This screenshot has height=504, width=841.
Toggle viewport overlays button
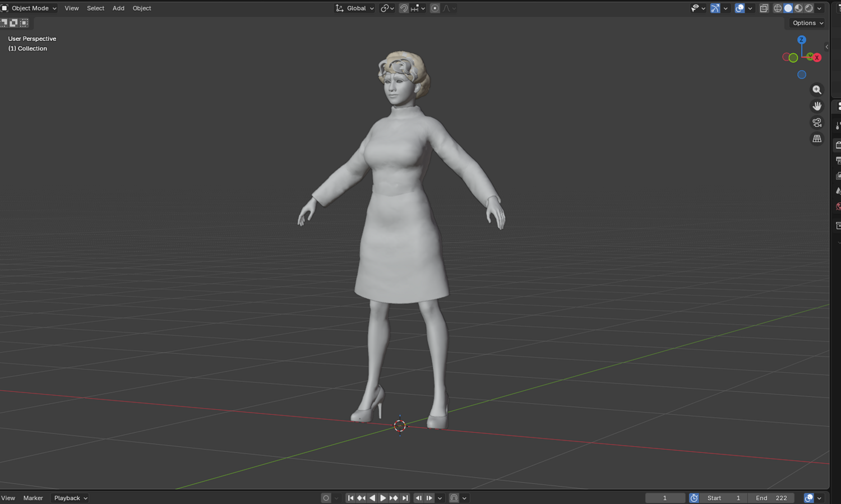click(x=740, y=8)
